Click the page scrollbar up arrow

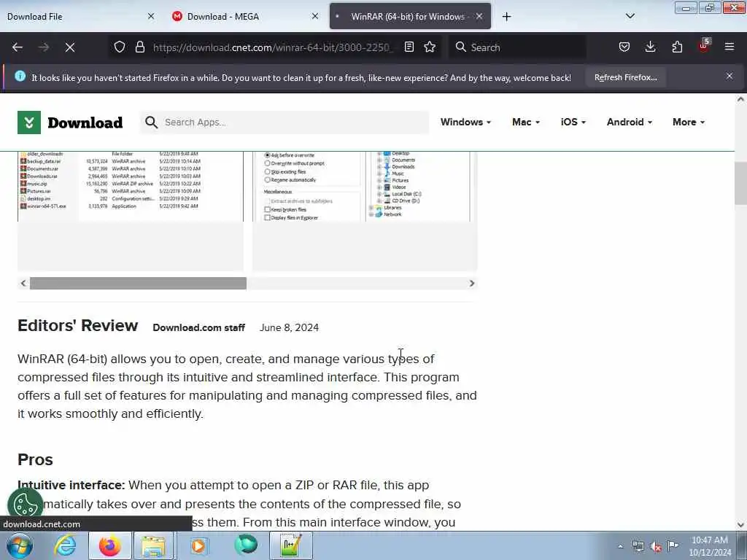pyautogui.click(x=740, y=99)
